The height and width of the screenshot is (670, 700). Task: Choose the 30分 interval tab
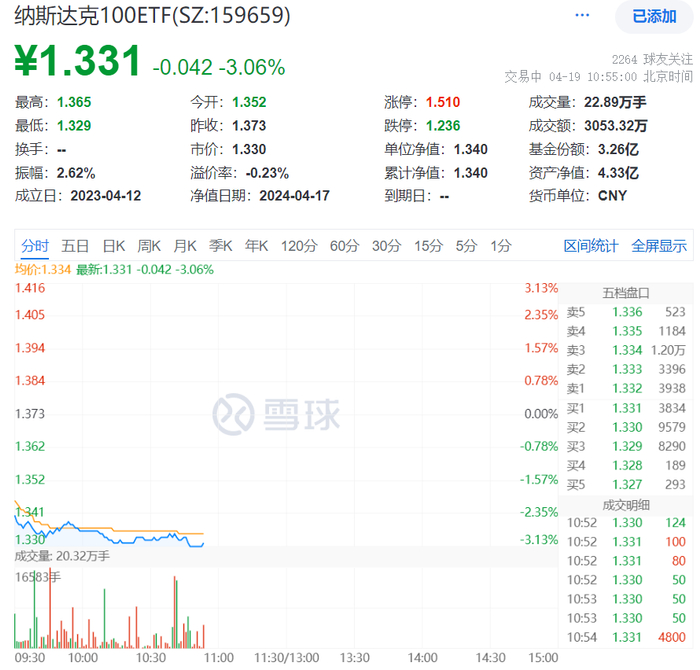(387, 246)
